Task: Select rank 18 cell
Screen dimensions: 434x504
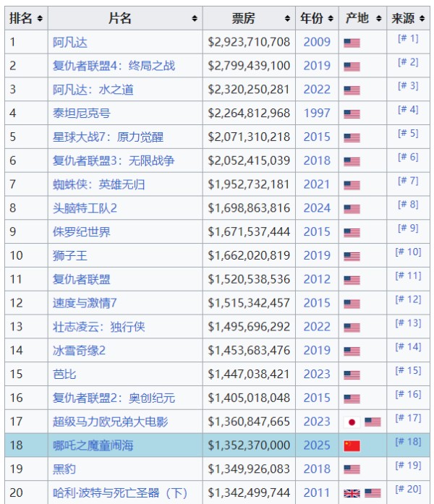Action: pos(26,445)
